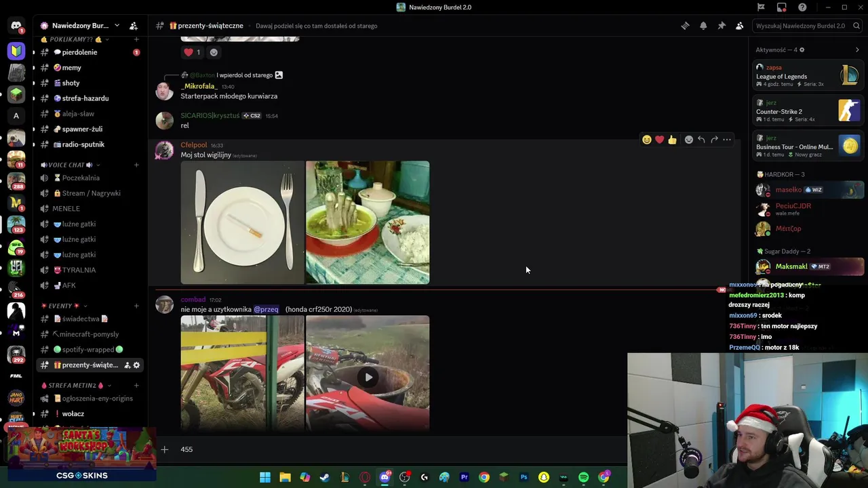Open Spotify from the taskbar
Image resolution: width=868 pixels, height=488 pixels.
584,477
